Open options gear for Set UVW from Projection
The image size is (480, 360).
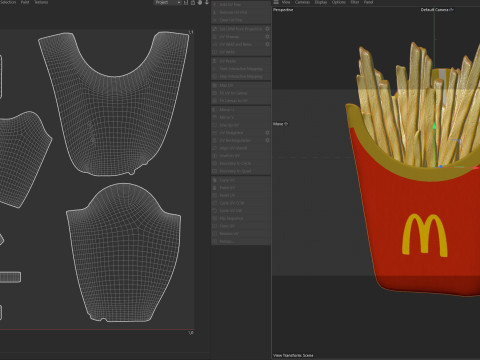[267, 29]
